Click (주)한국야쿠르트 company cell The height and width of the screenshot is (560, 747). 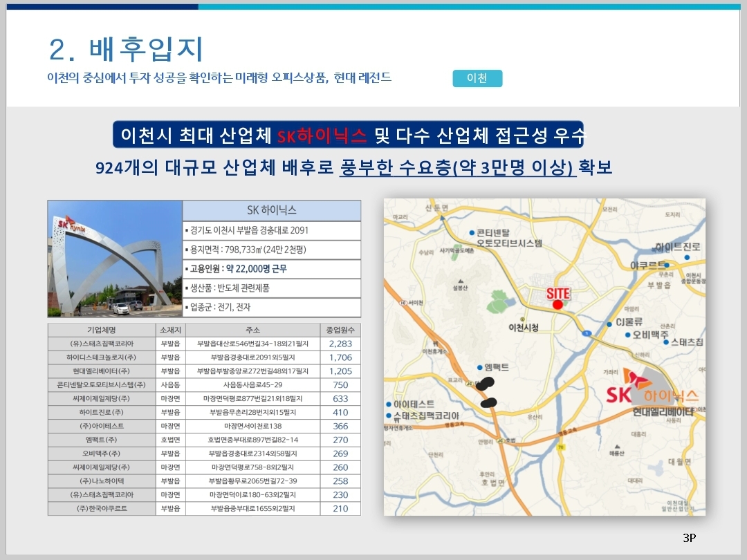tap(102, 509)
